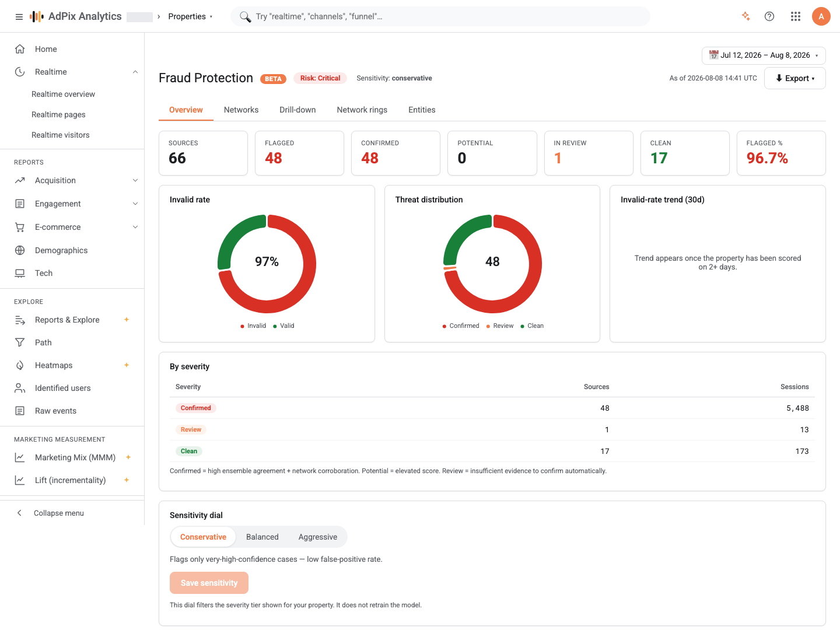Click the search input field
The image size is (840, 640).
click(x=440, y=16)
